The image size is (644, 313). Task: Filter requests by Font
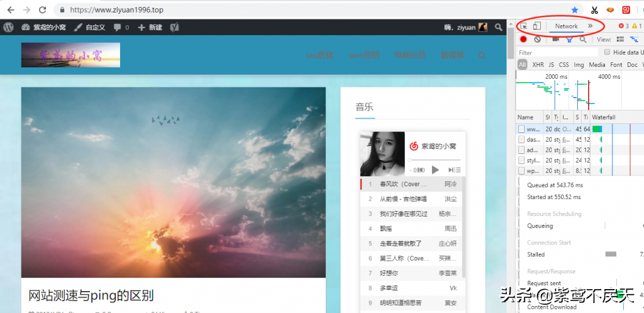coord(616,65)
